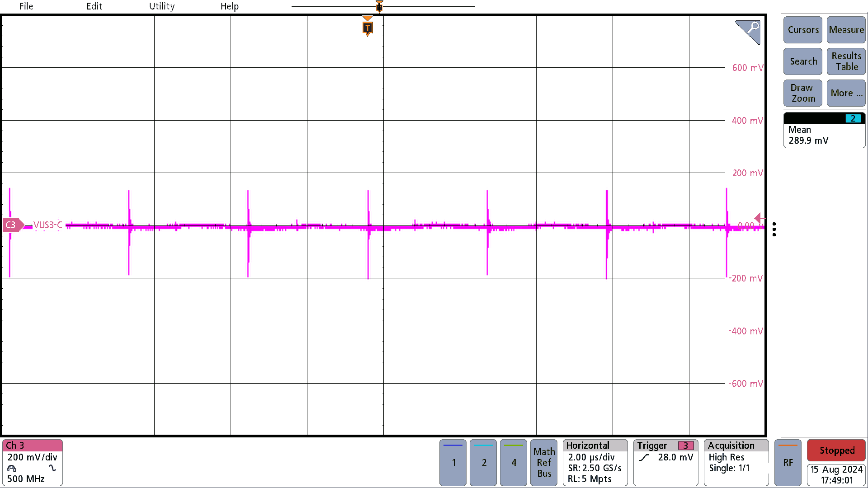
Task: Click the C3 channel handle on waveform
Action: (x=13, y=225)
